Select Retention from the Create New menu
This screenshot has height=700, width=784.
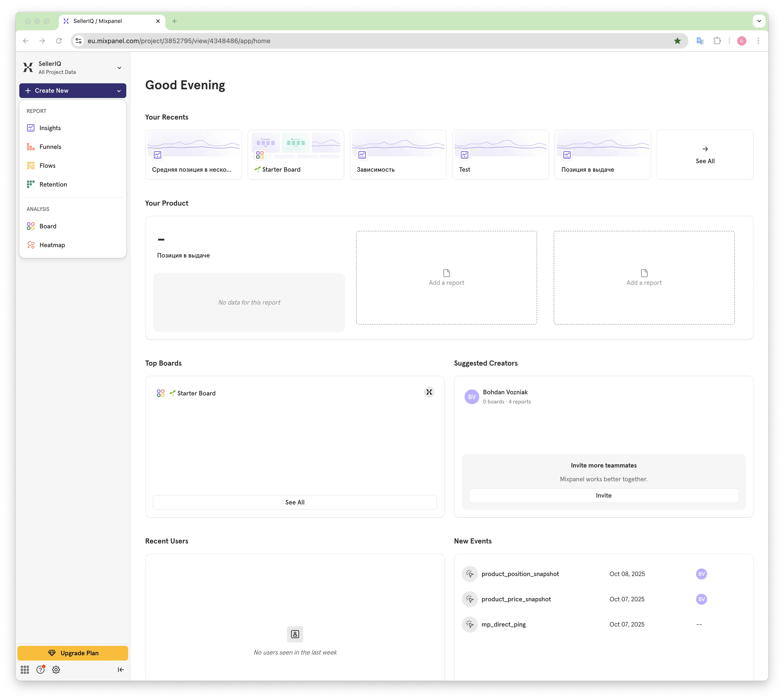pos(73,185)
